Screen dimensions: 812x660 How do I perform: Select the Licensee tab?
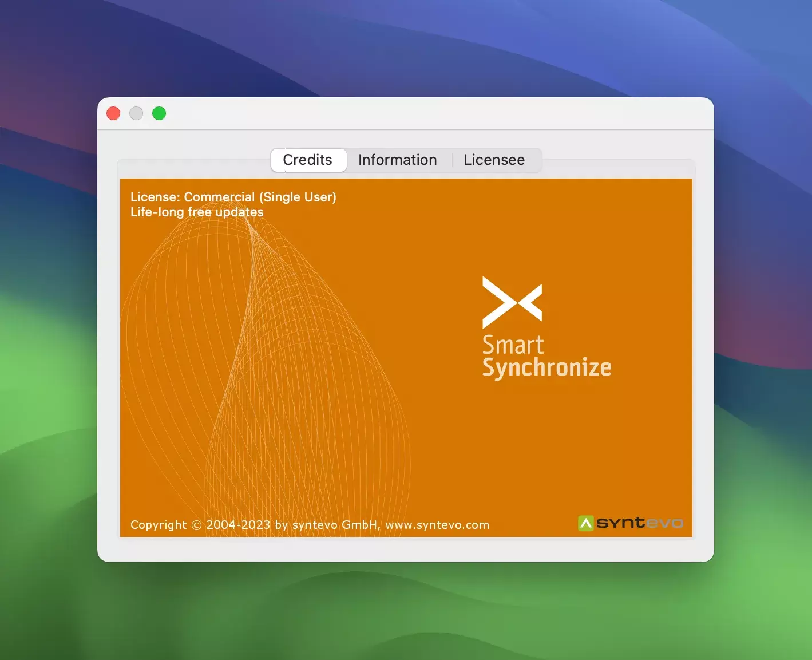[494, 160]
